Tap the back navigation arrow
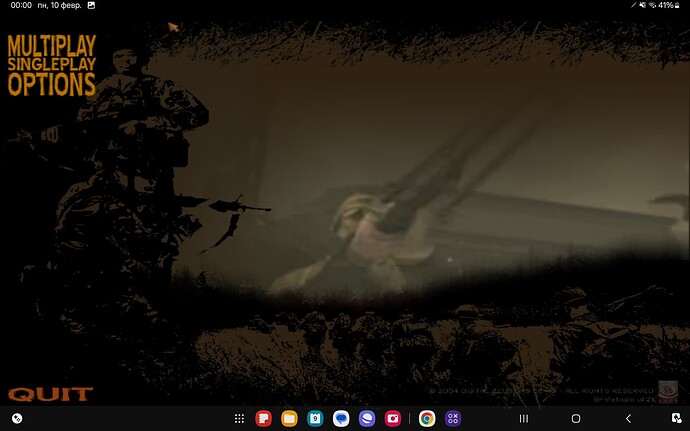 (628, 418)
